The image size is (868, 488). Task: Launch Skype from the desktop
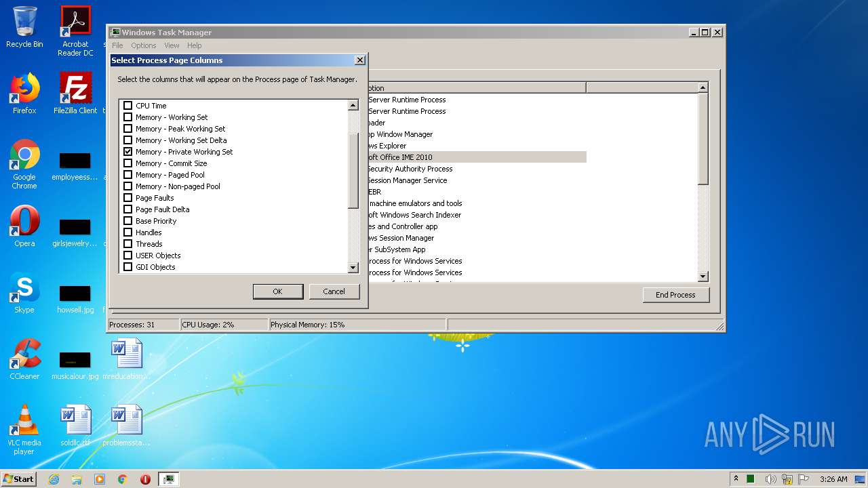point(24,293)
